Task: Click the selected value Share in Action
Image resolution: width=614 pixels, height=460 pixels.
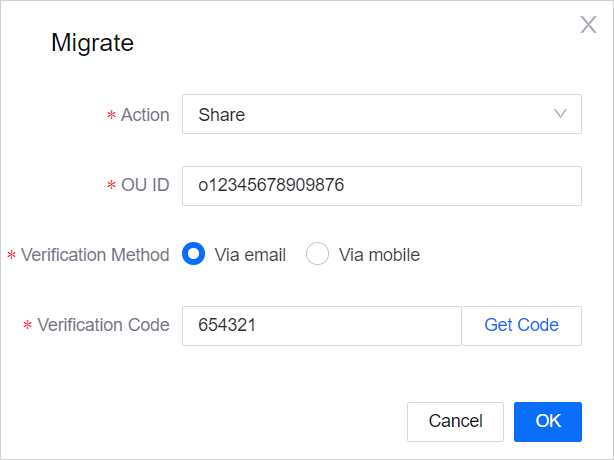Action: pos(222,115)
